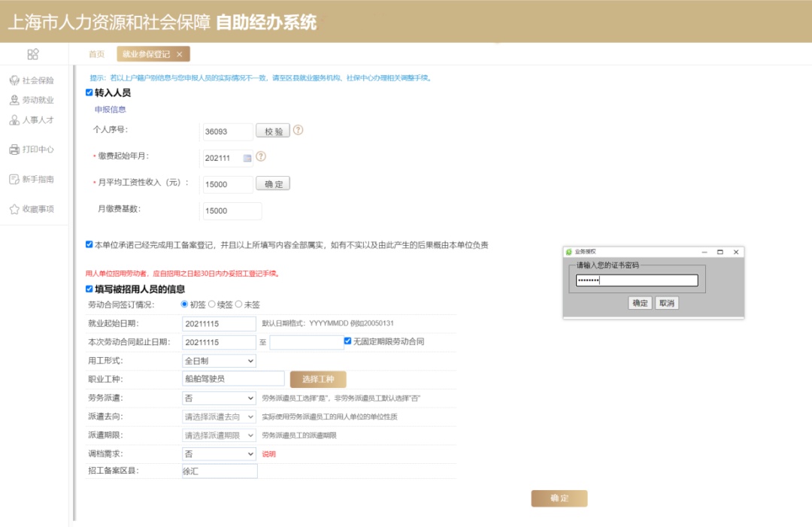This screenshot has height=527, width=812.
Task: Select the 续签 radio option
Action: point(211,304)
